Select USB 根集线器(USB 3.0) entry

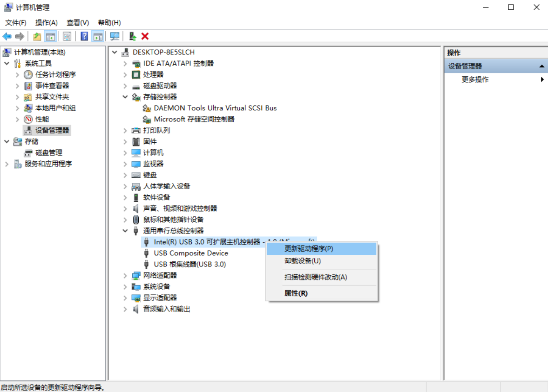point(190,264)
